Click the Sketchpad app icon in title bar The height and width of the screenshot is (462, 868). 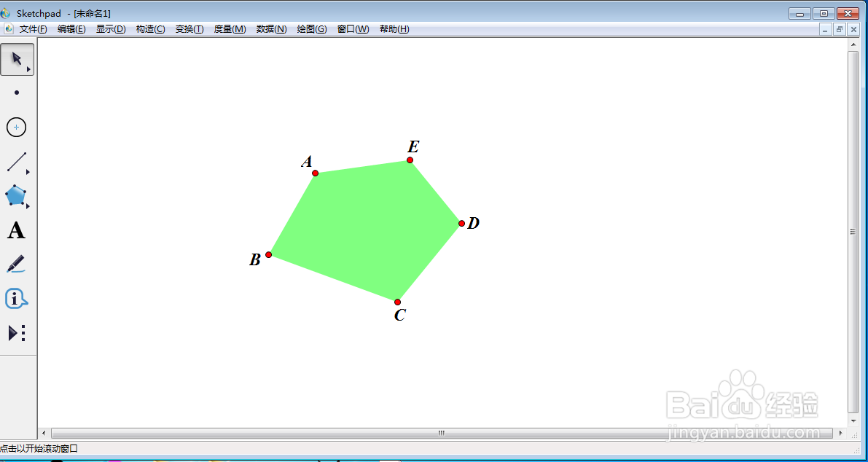6,13
